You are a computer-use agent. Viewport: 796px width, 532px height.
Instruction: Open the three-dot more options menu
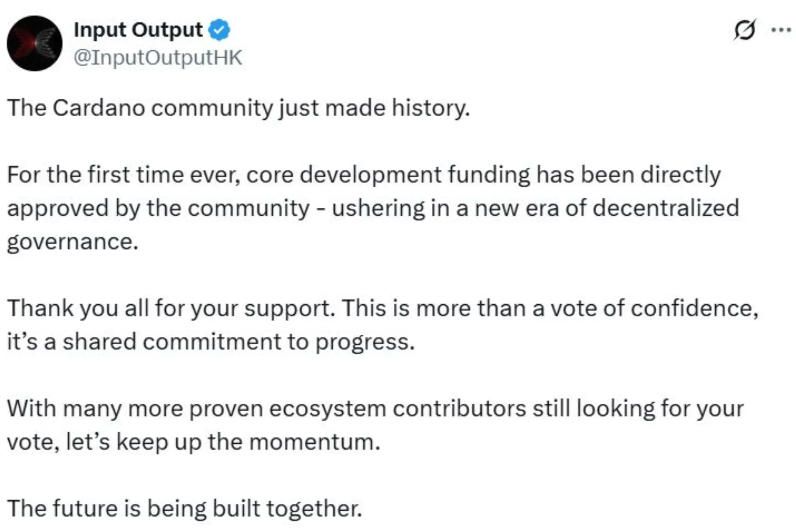click(x=781, y=30)
